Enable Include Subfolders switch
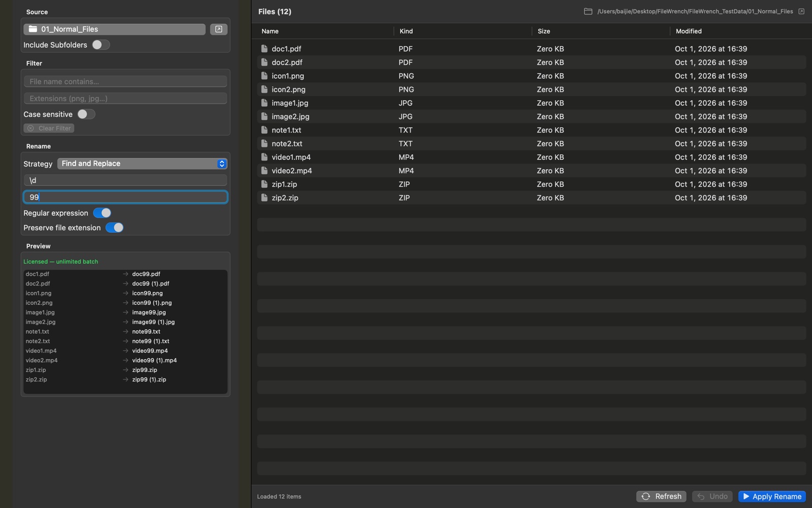 pyautogui.click(x=100, y=45)
